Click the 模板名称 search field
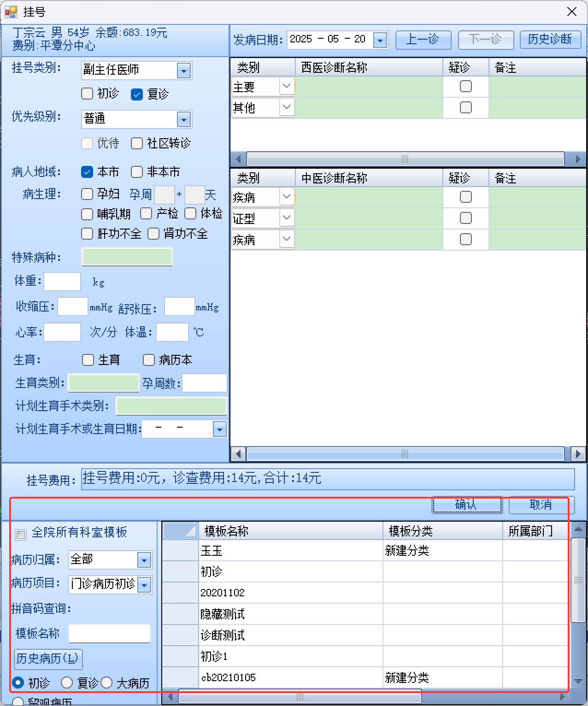Image resolution: width=588 pixels, height=706 pixels. pos(110,634)
